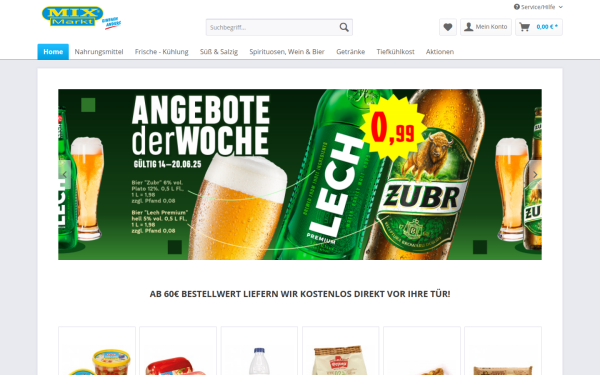This screenshot has height=375, width=600.
Task: Click the Angebote der Woche banner
Action: 300,174
